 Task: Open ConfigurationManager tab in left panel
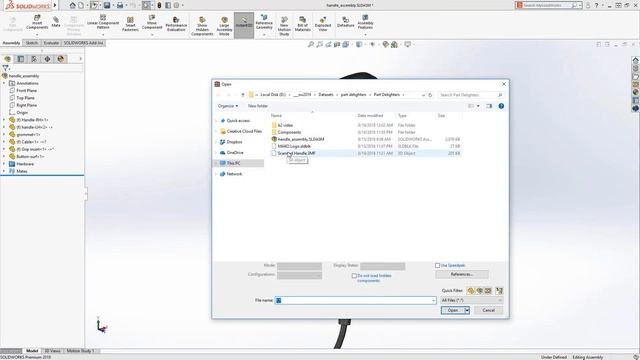(x=34, y=59)
